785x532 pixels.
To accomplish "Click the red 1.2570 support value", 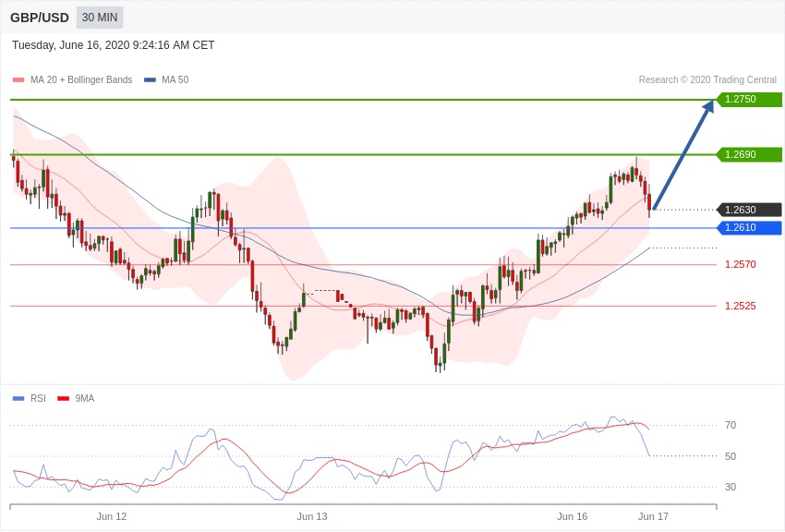I will point(741,264).
